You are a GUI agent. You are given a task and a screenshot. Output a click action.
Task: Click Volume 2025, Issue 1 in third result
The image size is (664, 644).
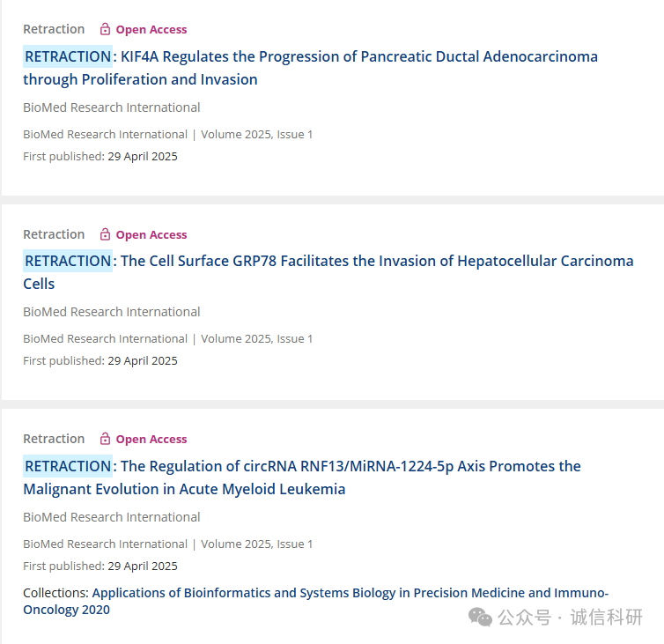tap(256, 544)
